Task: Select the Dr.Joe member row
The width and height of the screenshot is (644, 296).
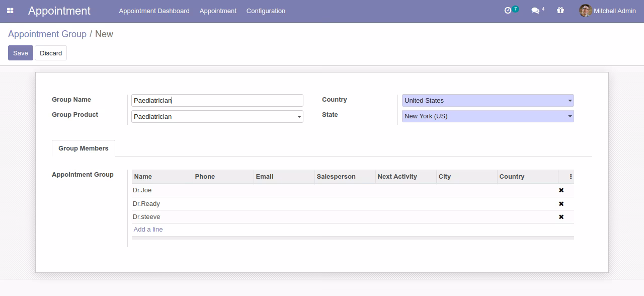Action: pos(353,190)
